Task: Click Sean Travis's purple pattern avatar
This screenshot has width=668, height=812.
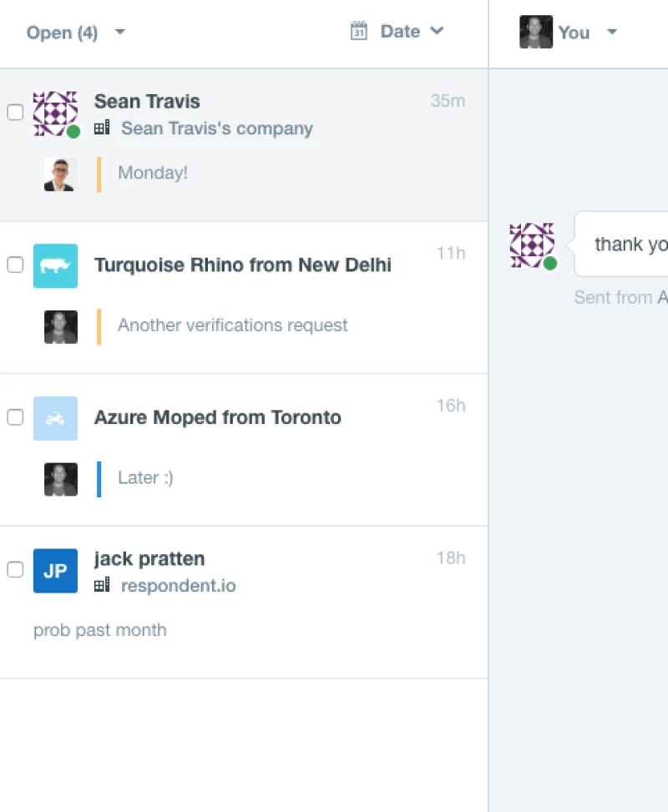Action: click(55, 113)
